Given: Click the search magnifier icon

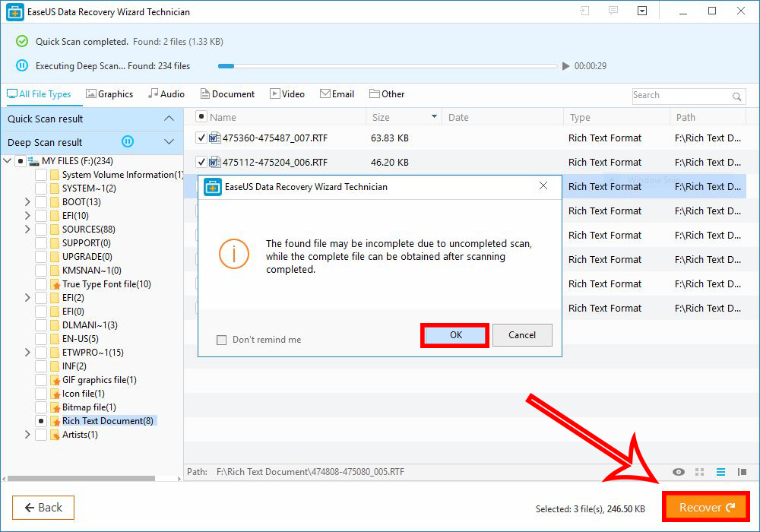Looking at the screenshot, I should (736, 97).
